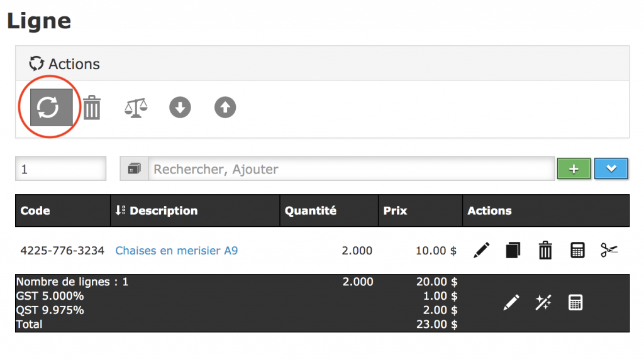Click the calculator icon in the Chaises row

(577, 251)
